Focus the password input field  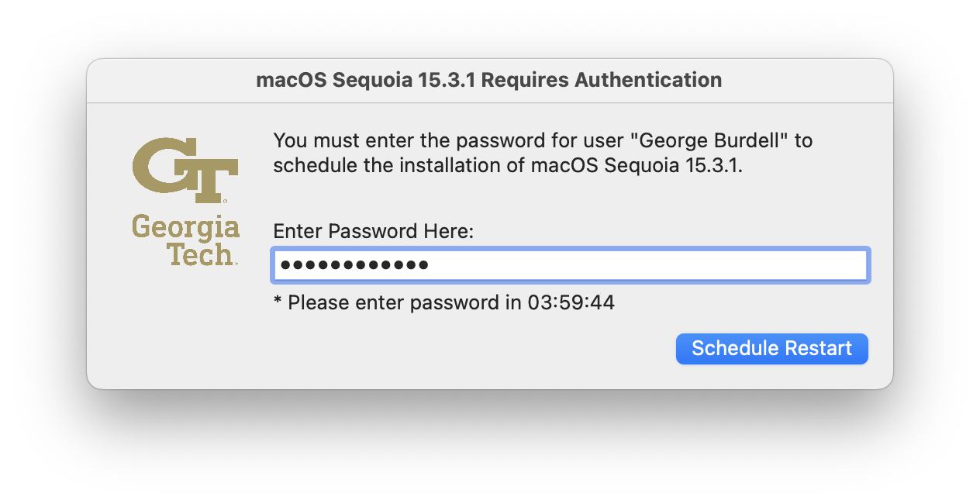coord(570,265)
